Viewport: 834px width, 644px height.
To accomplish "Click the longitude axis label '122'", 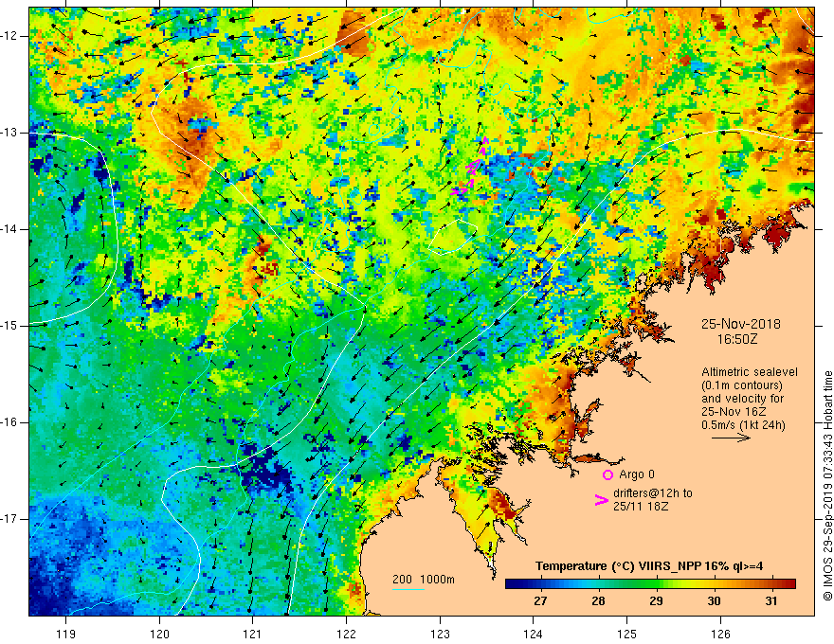I will pos(346,634).
